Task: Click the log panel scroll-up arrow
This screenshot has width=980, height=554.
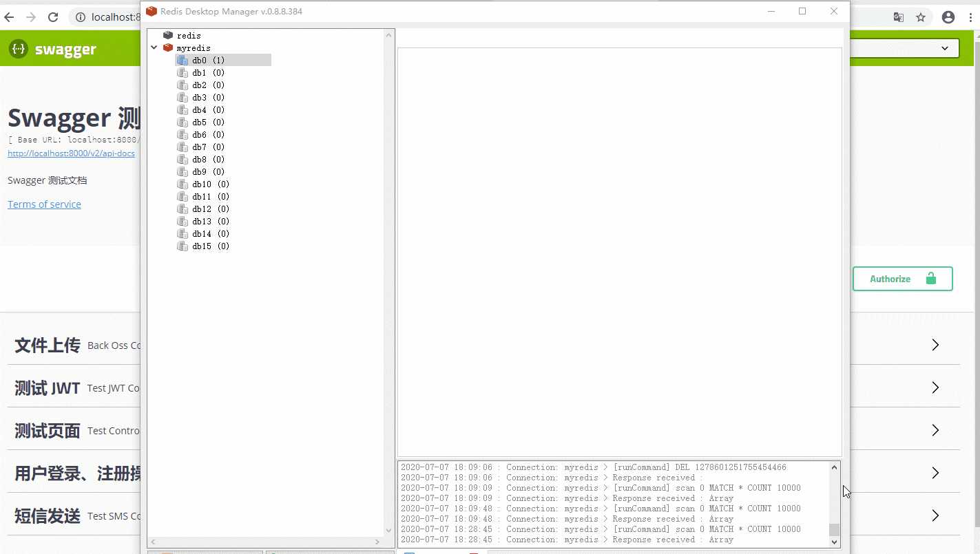Action: coord(834,467)
